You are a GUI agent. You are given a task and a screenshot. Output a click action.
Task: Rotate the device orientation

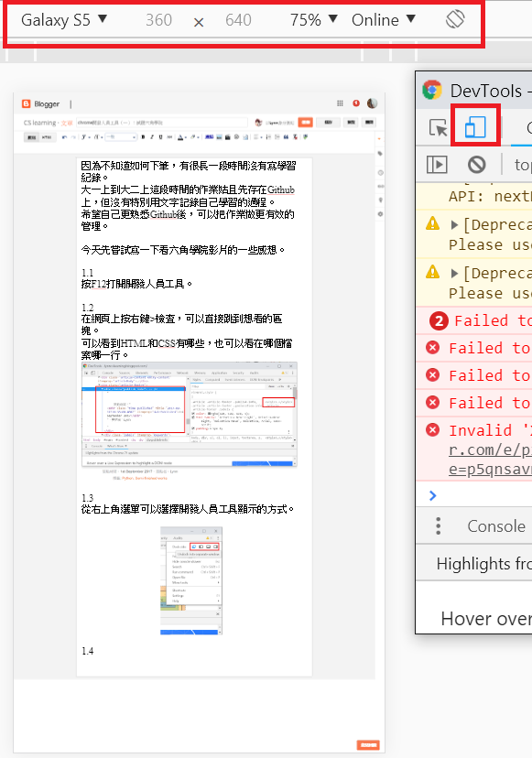(455, 19)
